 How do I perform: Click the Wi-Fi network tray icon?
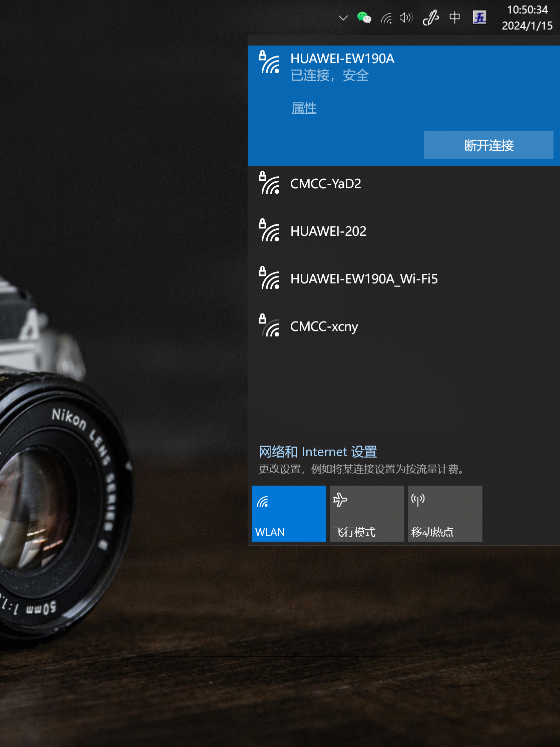[386, 19]
